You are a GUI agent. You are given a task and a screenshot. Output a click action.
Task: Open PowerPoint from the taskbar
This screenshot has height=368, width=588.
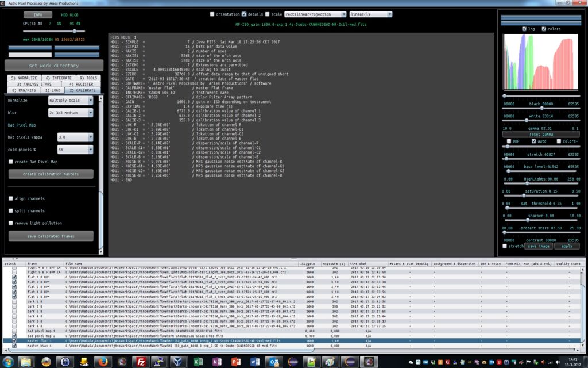[236, 362]
